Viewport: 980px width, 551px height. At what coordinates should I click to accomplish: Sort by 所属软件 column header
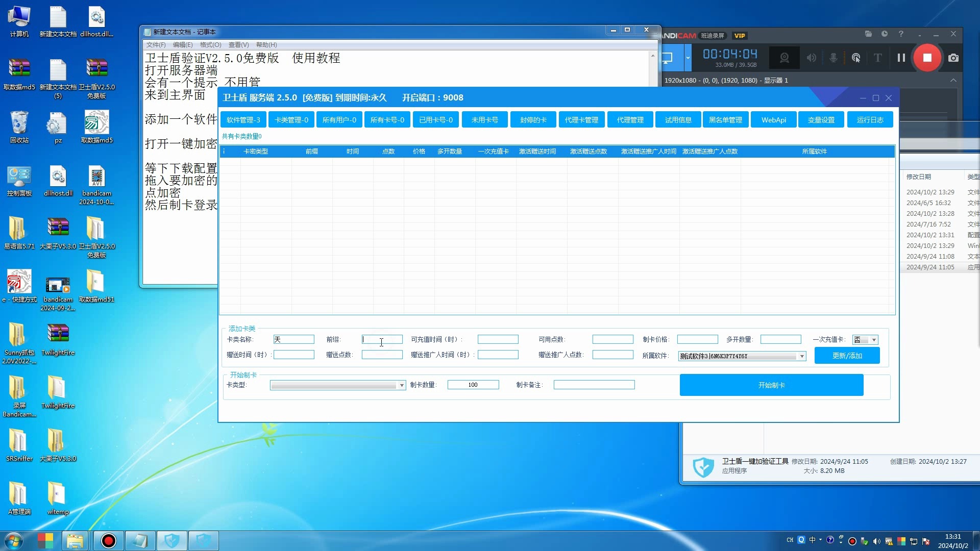click(x=815, y=152)
